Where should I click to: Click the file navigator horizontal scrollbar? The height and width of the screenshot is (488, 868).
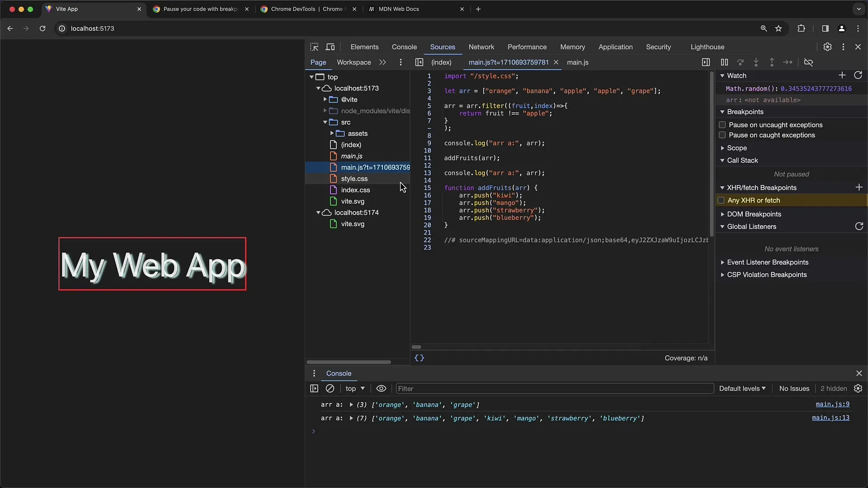(349, 362)
